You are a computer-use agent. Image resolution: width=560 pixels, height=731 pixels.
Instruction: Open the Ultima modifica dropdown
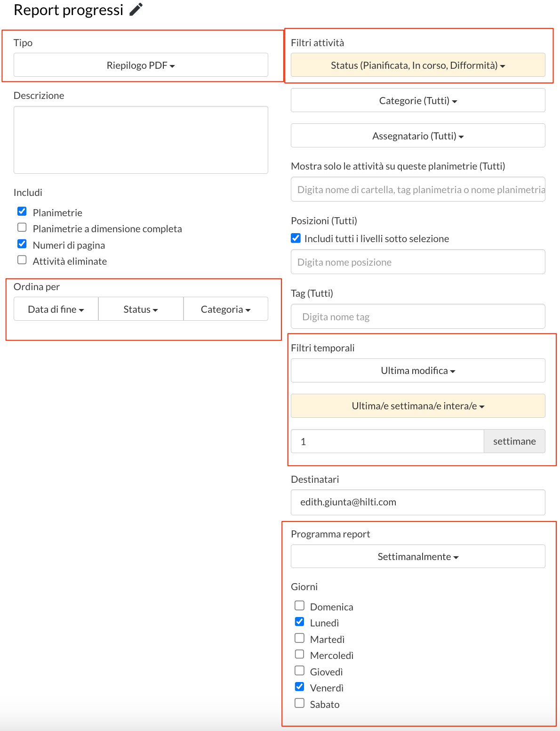pyautogui.click(x=418, y=371)
